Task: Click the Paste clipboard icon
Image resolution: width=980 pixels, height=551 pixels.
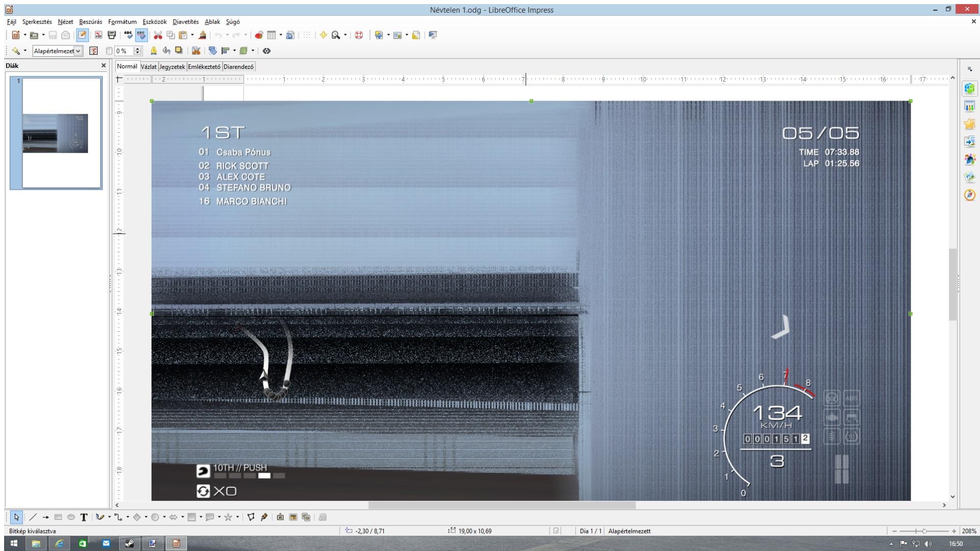Action: click(183, 35)
